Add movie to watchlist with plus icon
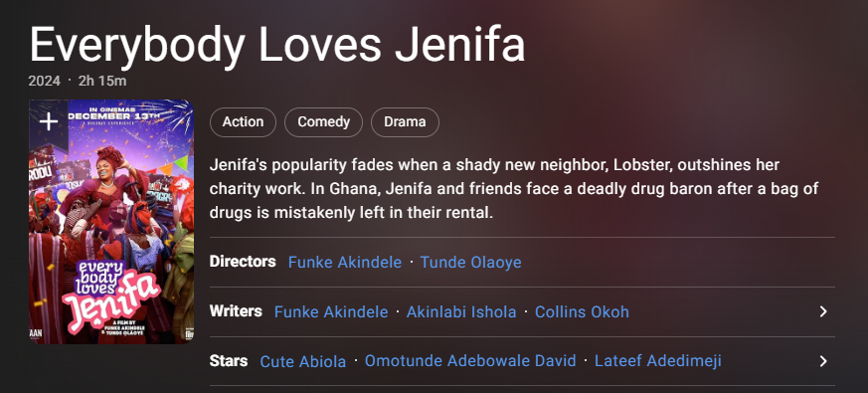The height and width of the screenshot is (393, 868). point(49,122)
